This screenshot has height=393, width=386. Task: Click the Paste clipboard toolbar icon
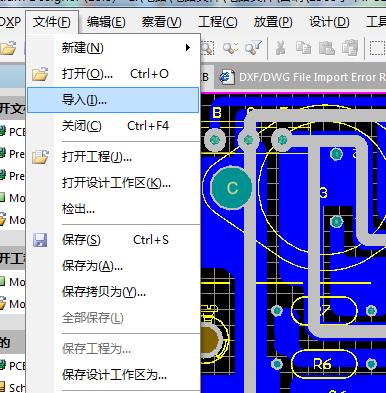tap(327, 48)
